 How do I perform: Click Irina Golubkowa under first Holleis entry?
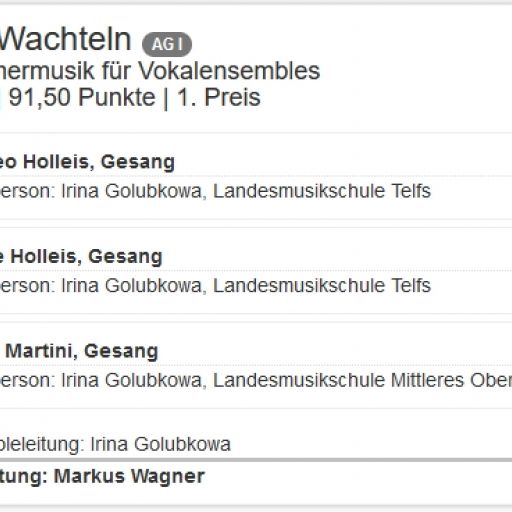(x=132, y=191)
